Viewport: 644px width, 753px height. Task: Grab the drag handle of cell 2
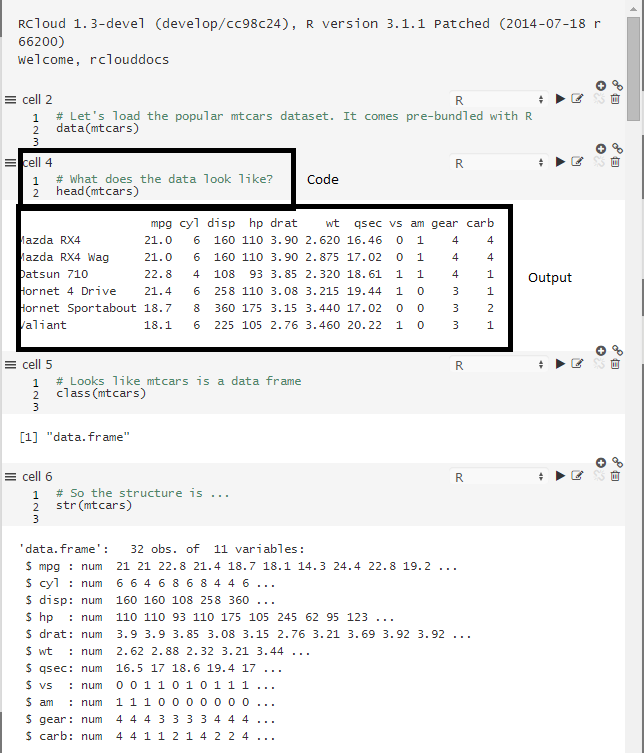pyautogui.click(x=10, y=99)
